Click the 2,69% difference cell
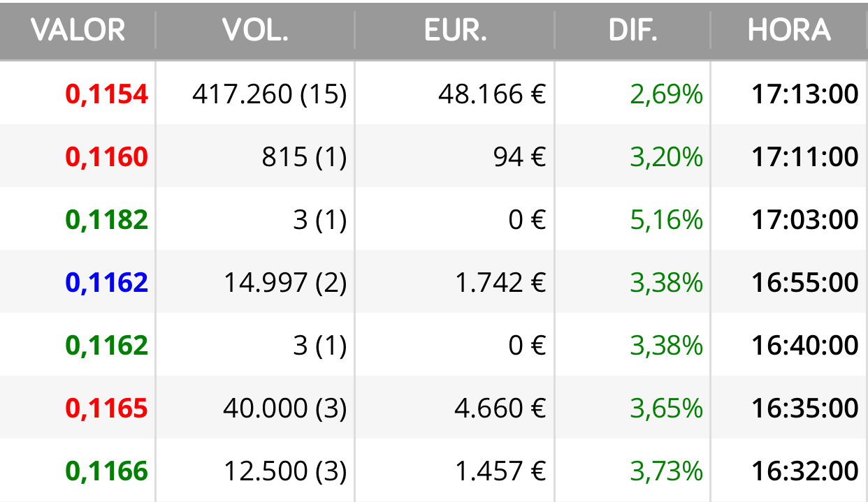This screenshot has width=868, height=502. tap(666, 94)
